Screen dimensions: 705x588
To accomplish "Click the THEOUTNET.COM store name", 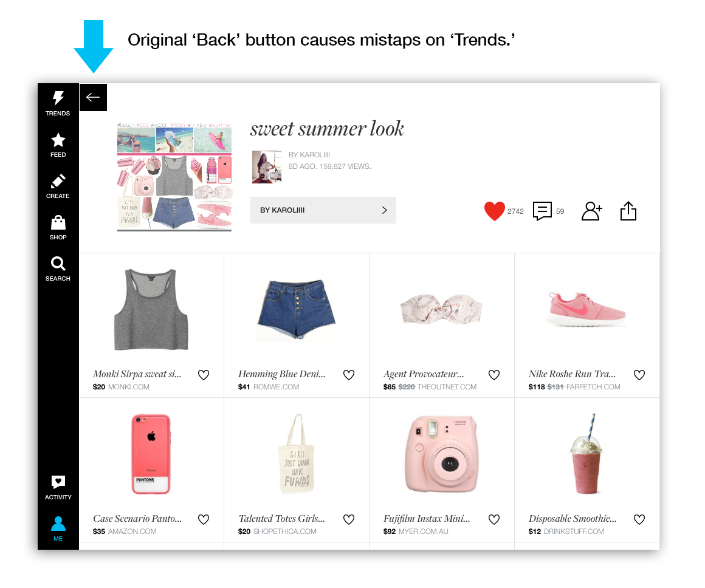I will tap(447, 387).
